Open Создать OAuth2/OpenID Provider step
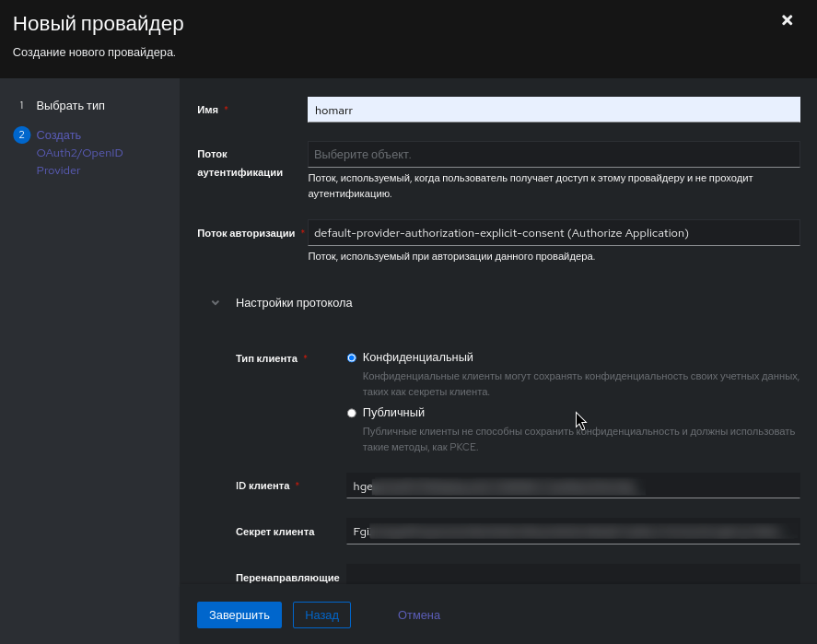817x644 pixels. point(80,153)
